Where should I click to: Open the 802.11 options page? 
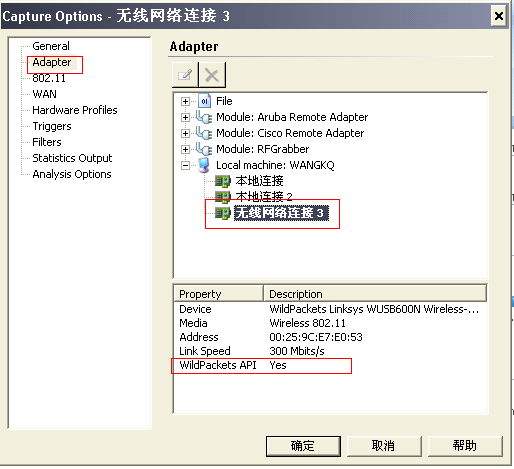(49, 78)
